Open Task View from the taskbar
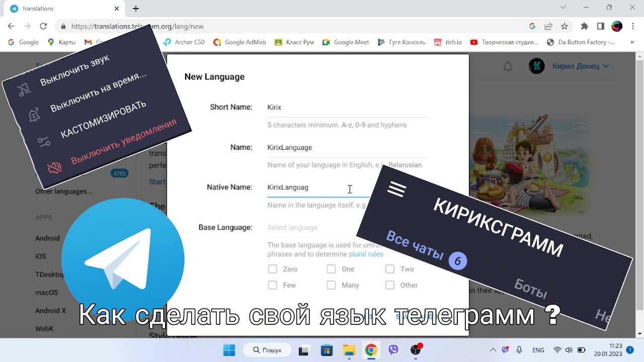This screenshot has height=362, width=644. click(x=304, y=350)
